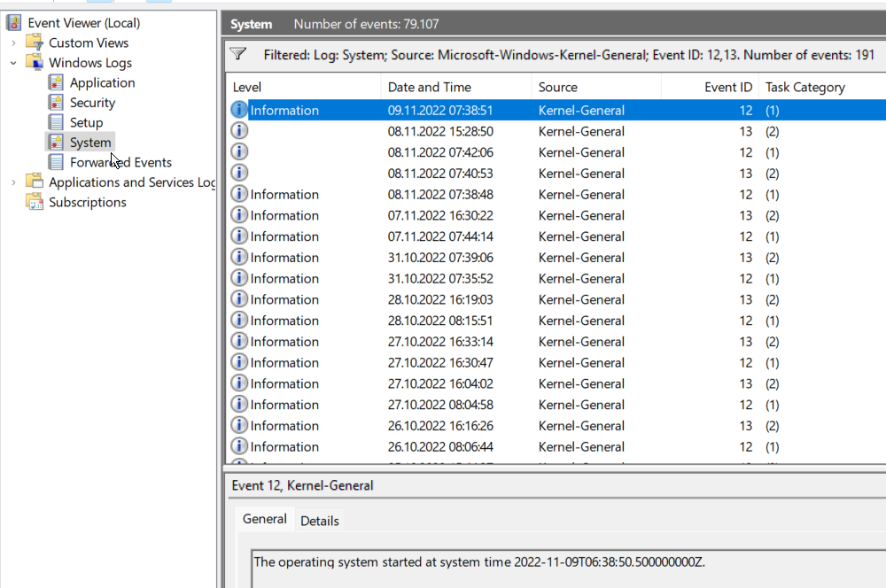Viewport: 886px width, 588px height.
Task: Select the Subscriptions node
Action: click(x=88, y=202)
